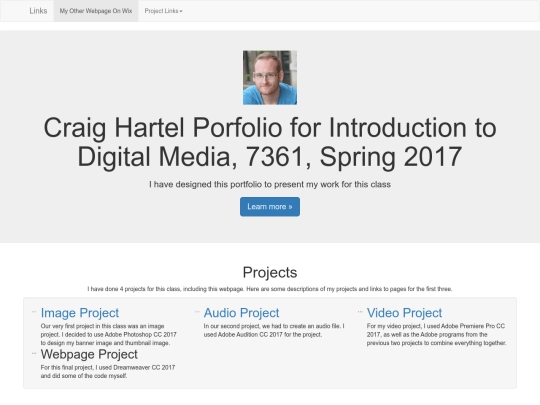Click the Links brand in navbar
The height and width of the screenshot is (405, 540).
point(38,11)
